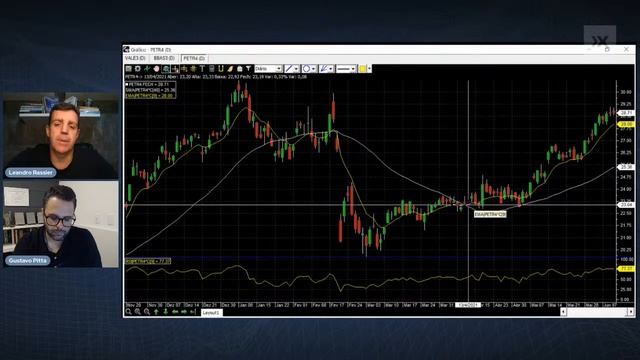Click the green line chart icon
Viewport: 640px width, 360px height.
pyautogui.click(x=147, y=69)
